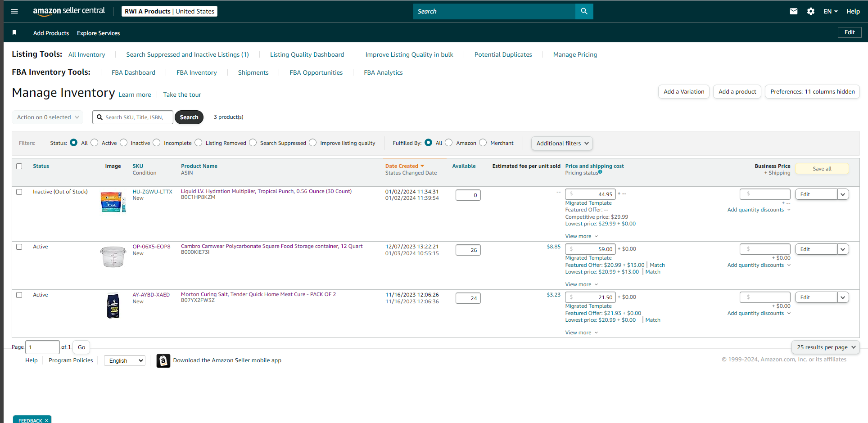Viewport: 868px width, 423px height.
Task: Edit the price field showing 44.95
Action: pos(590,194)
